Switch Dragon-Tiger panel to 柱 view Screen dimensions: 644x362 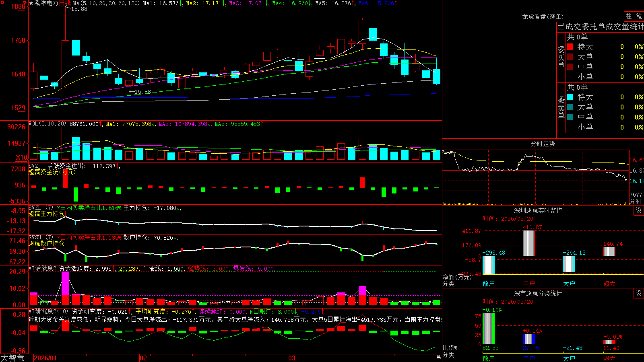pyautogui.click(x=629, y=16)
